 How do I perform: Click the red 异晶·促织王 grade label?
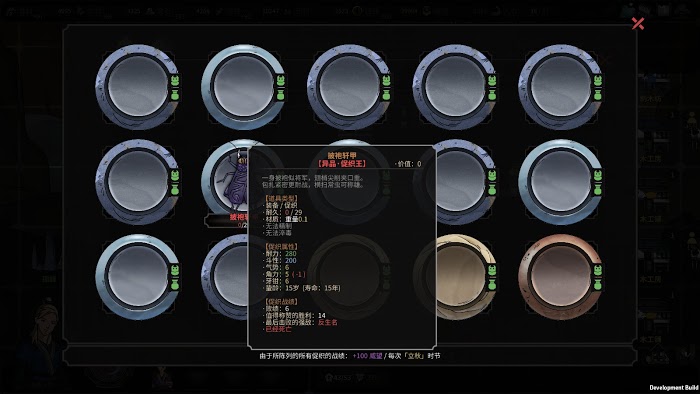tap(342, 164)
